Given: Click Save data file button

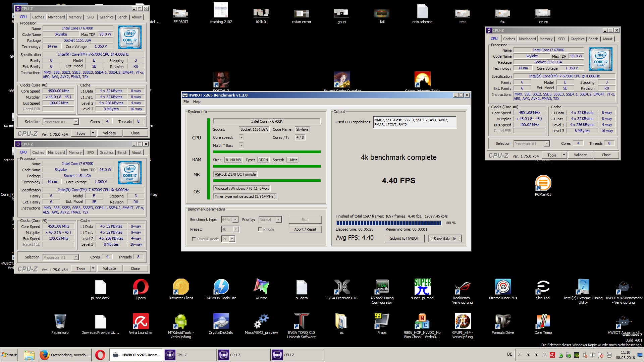Looking at the screenshot, I should (445, 238).
